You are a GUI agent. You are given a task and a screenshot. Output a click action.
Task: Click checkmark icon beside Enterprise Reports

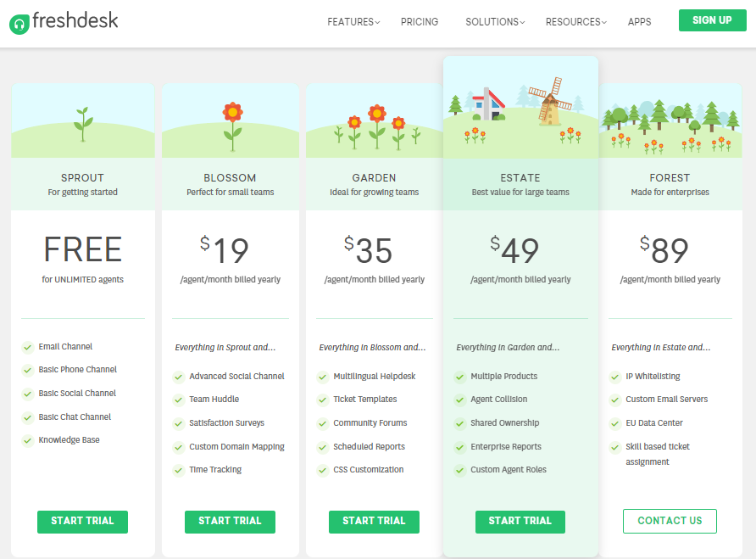point(460,448)
